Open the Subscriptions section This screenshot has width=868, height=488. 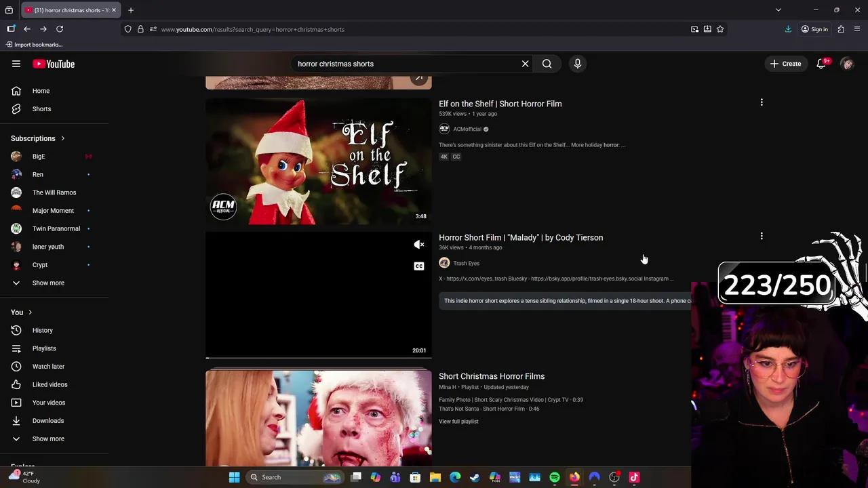tap(38, 138)
